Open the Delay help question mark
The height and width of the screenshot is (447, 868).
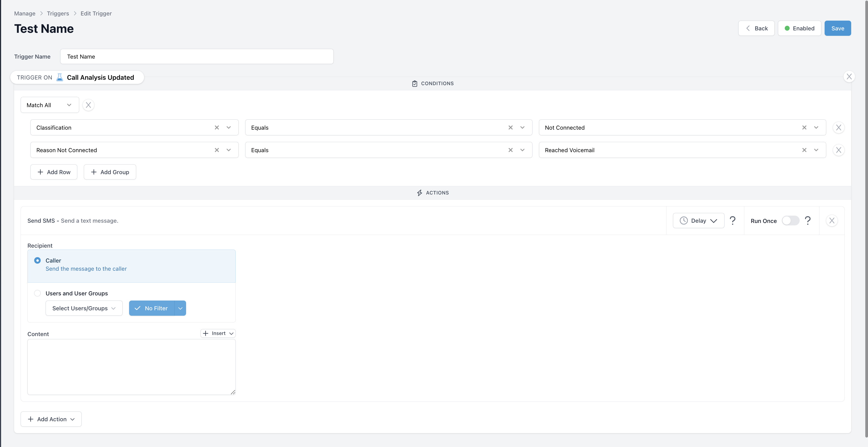pyautogui.click(x=733, y=221)
